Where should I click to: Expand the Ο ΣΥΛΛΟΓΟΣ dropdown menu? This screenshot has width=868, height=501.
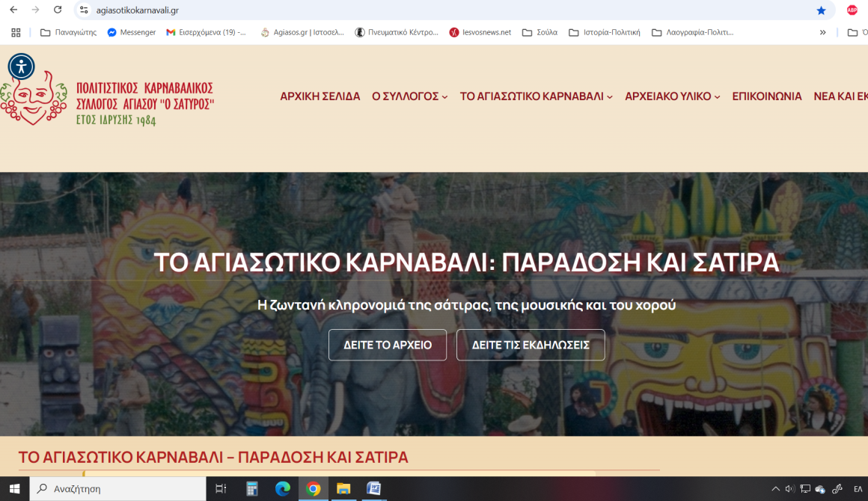pos(409,96)
